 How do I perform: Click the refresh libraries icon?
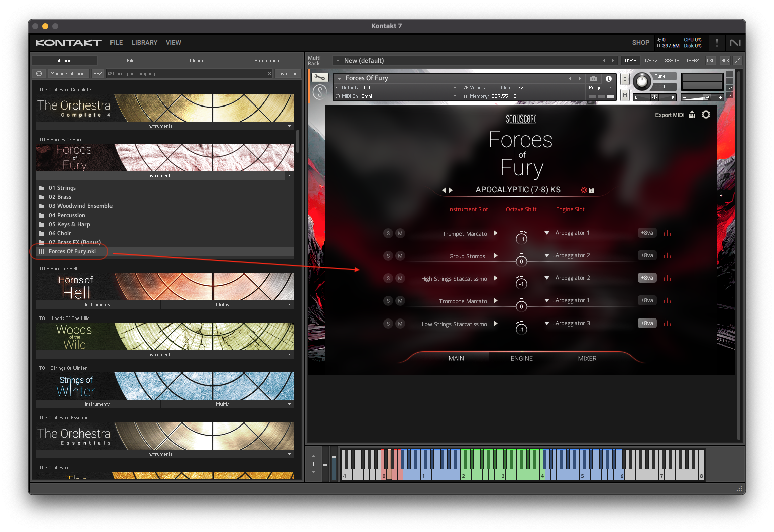tap(39, 74)
